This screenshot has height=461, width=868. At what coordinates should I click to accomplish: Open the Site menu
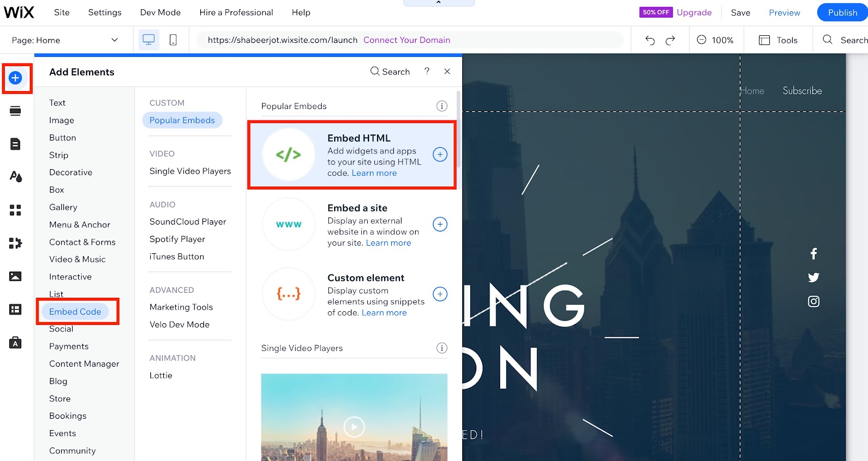62,12
